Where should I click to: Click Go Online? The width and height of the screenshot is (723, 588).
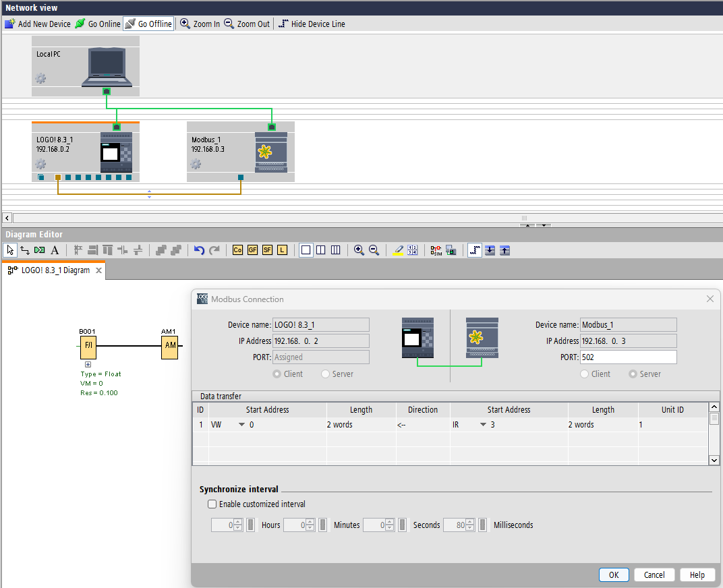point(98,24)
